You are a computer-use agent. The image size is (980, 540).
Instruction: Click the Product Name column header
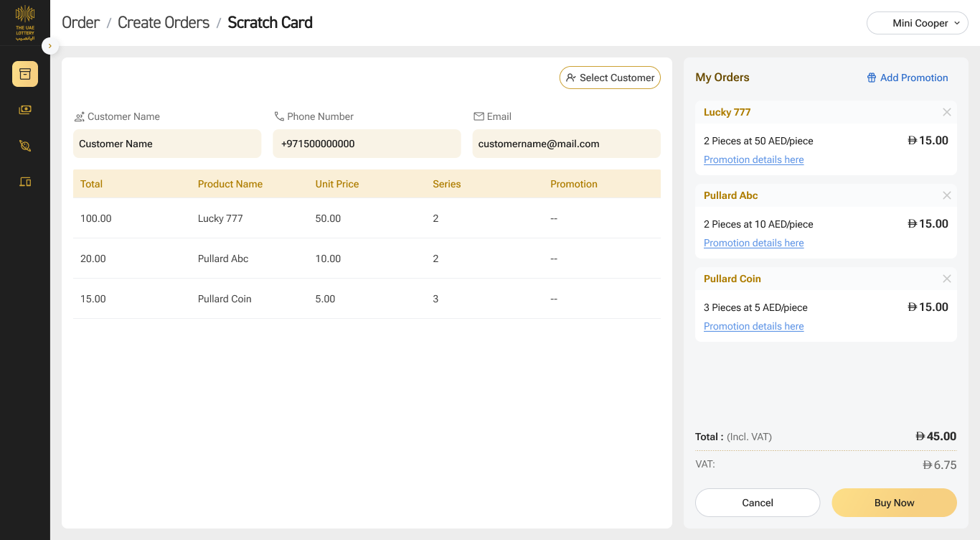(230, 184)
